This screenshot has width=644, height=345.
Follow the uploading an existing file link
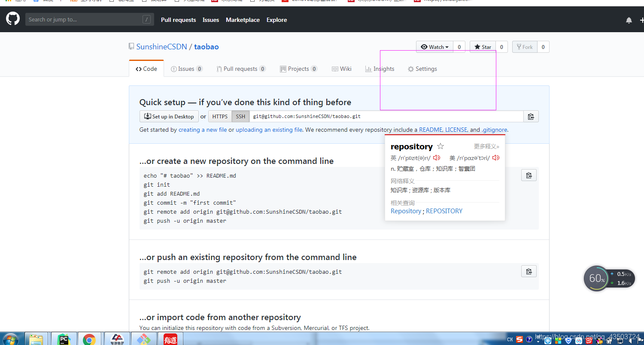click(x=269, y=130)
